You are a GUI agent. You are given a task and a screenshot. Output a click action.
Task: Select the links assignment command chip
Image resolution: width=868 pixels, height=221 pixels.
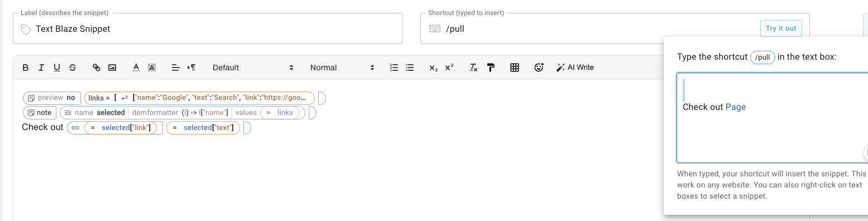pyautogui.click(x=199, y=98)
